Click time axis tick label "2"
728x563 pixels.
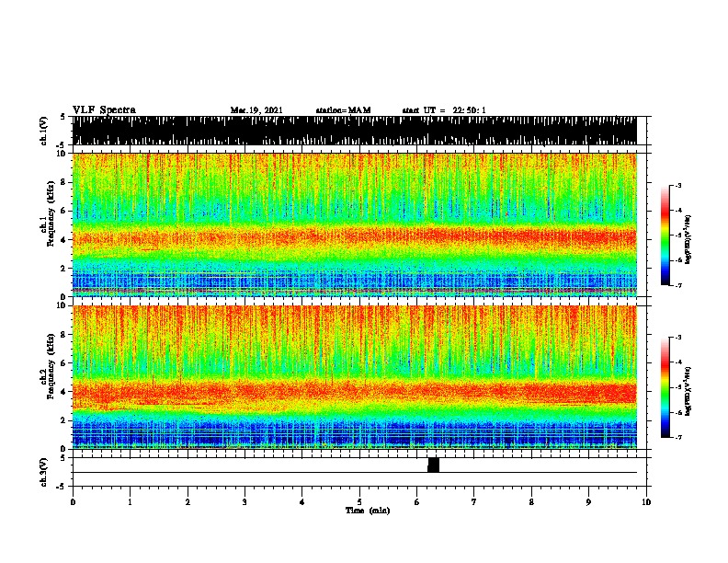[188, 502]
